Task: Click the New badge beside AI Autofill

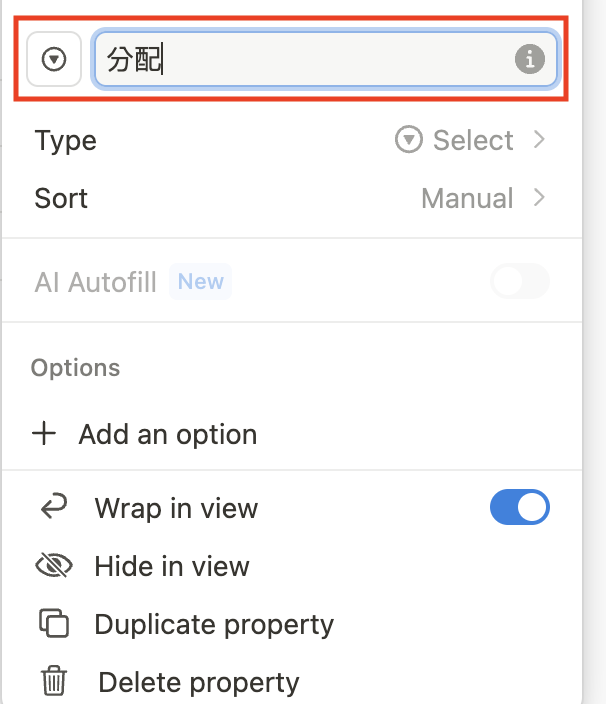Action: click(200, 282)
